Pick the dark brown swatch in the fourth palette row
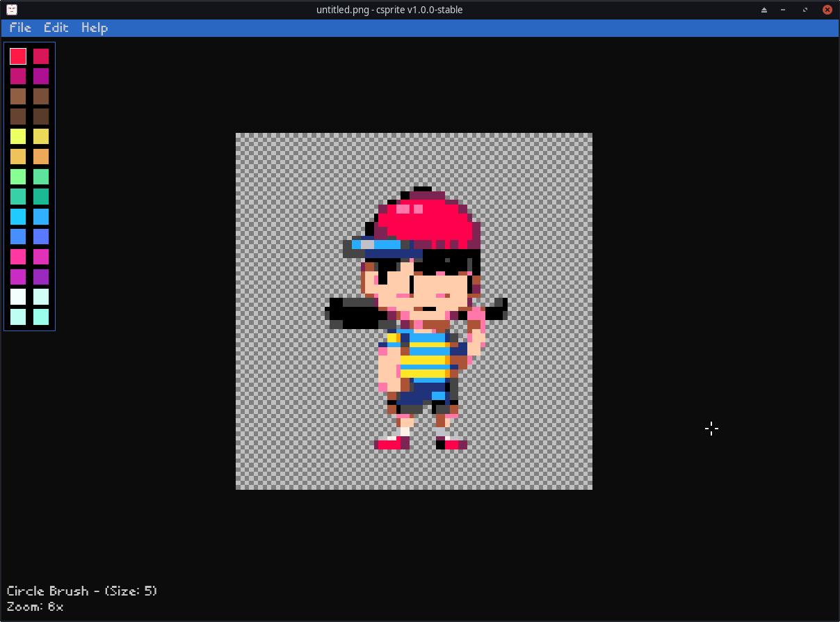This screenshot has height=622, width=840. [x=18, y=117]
